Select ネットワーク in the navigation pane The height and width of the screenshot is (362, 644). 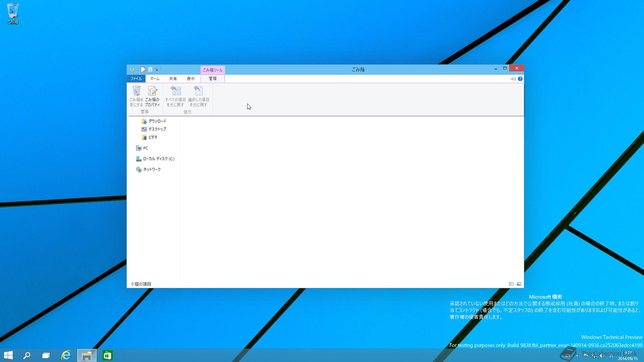pos(148,169)
